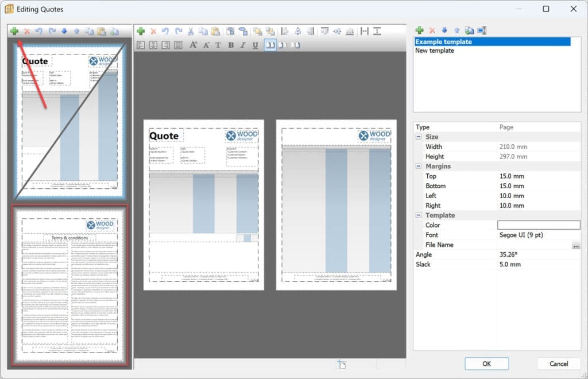Toggle bold text formatting
Screen dimensions: 588x379
tap(231, 45)
